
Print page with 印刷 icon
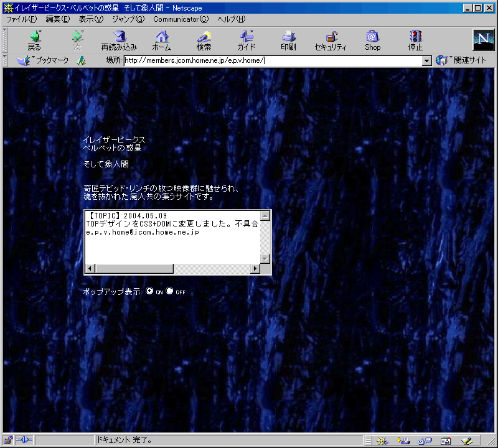pos(288,40)
